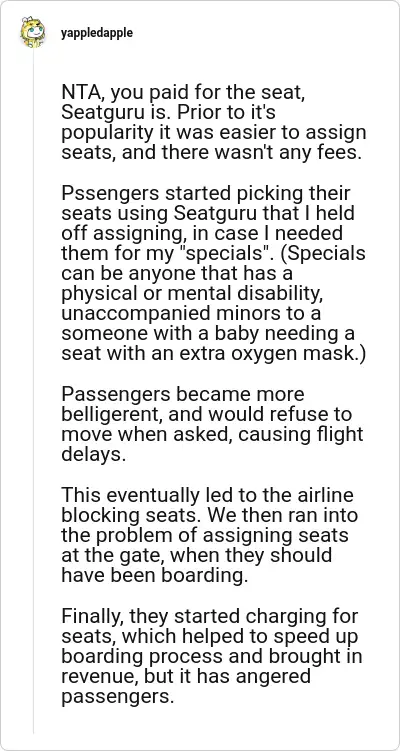The width and height of the screenshot is (400, 751).
Task: Select the paragraph beginning 'Pssengers started picking'
Action: pyautogui.click(x=213, y=273)
